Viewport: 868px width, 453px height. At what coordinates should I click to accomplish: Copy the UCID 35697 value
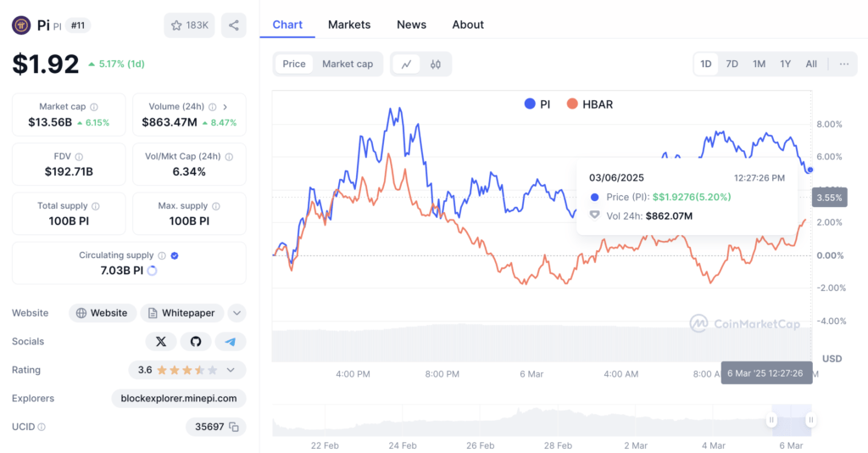(234, 427)
